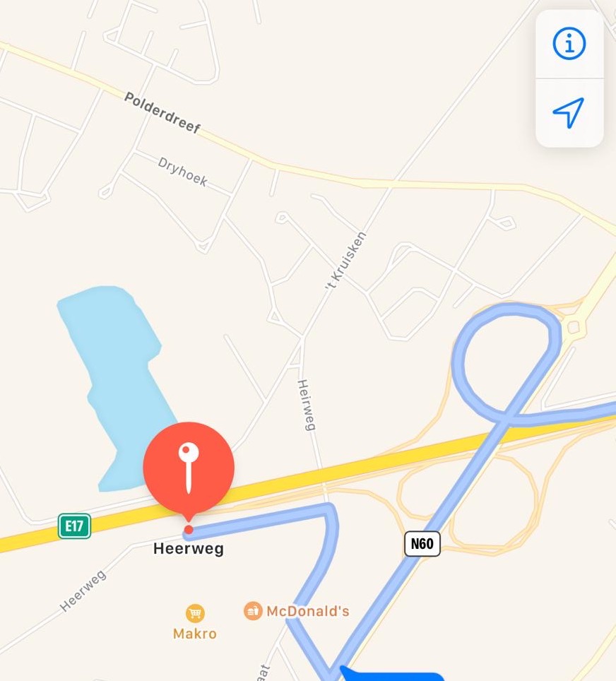Tap the Makro place name
This screenshot has width=616, height=681.
pos(195,634)
